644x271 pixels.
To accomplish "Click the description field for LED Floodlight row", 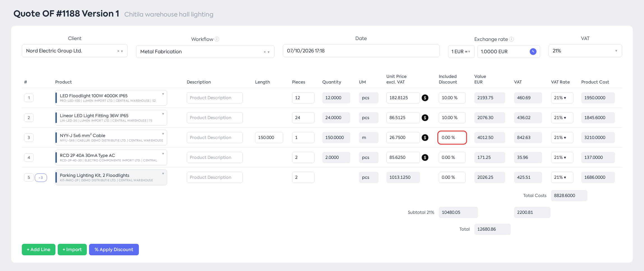I will [x=215, y=98].
